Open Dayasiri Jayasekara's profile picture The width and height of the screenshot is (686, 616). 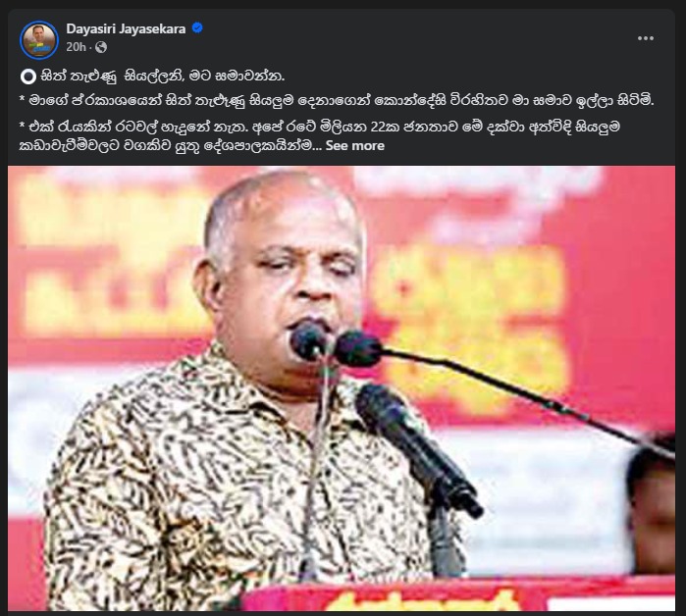(39, 40)
